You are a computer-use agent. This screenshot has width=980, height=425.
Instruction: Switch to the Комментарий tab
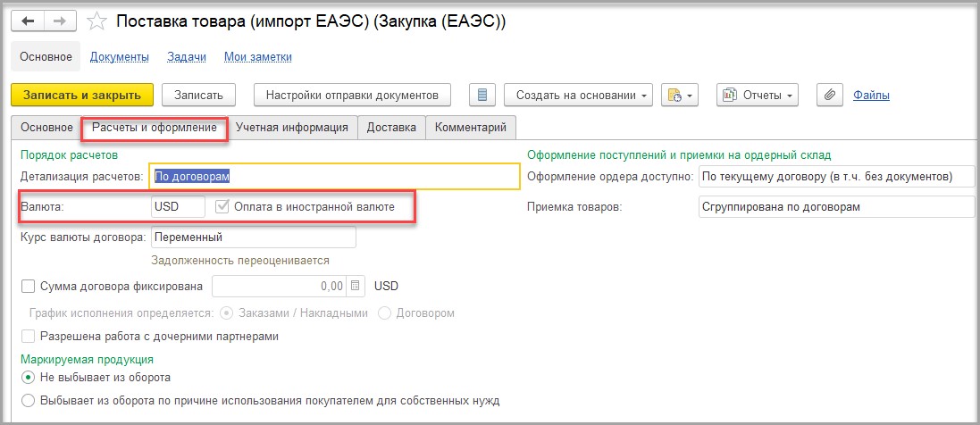click(471, 128)
